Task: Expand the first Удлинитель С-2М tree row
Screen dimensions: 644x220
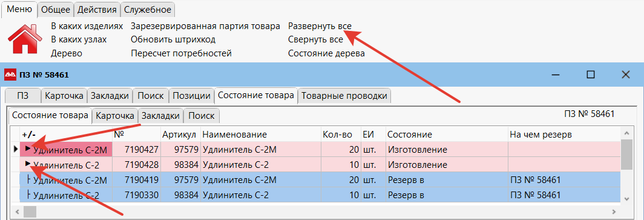Action: pos(28,148)
